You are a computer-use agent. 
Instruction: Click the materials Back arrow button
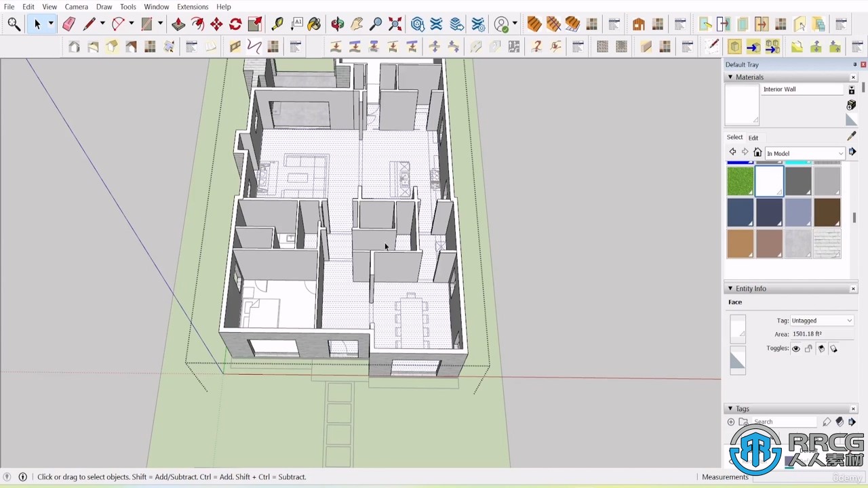(732, 152)
